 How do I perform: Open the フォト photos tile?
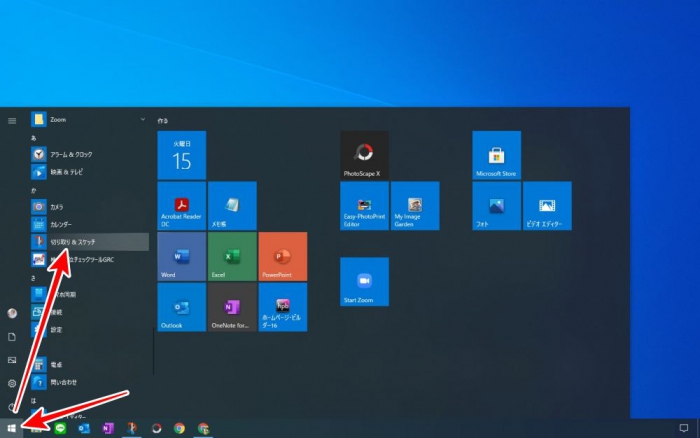point(496,206)
